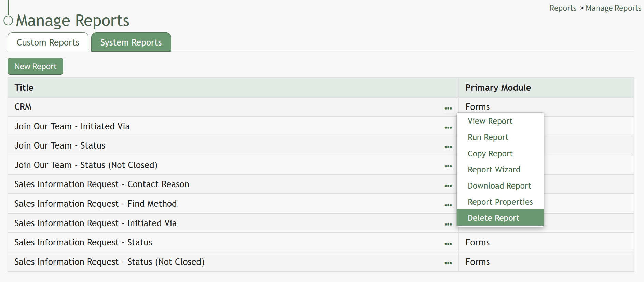The height and width of the screenshot is (282, 644).
Task: Open ellipsis menu for Sales Information Request - Status (Not Closed)
Action: (x=448, y=263)
